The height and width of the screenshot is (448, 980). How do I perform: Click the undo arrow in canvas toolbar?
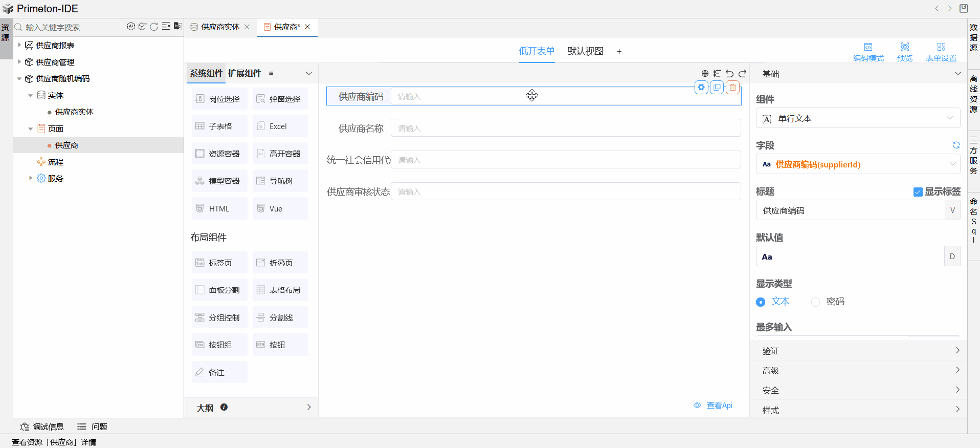(x=729, y=74)
